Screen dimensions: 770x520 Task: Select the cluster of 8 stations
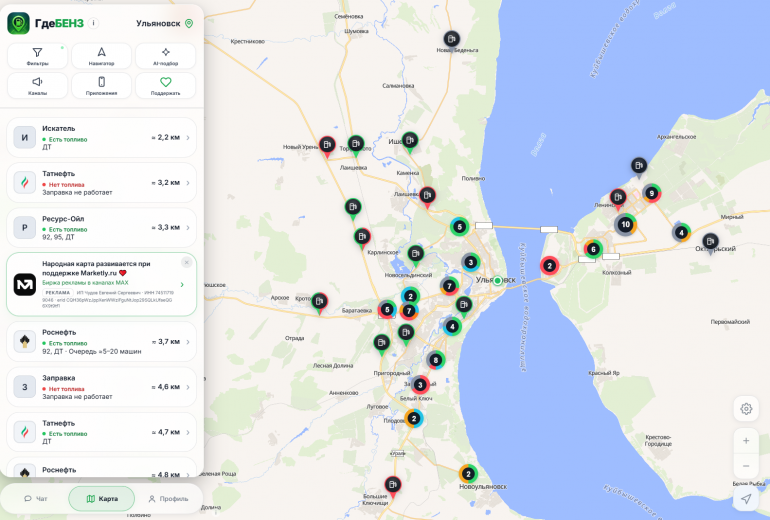[435, 360]
